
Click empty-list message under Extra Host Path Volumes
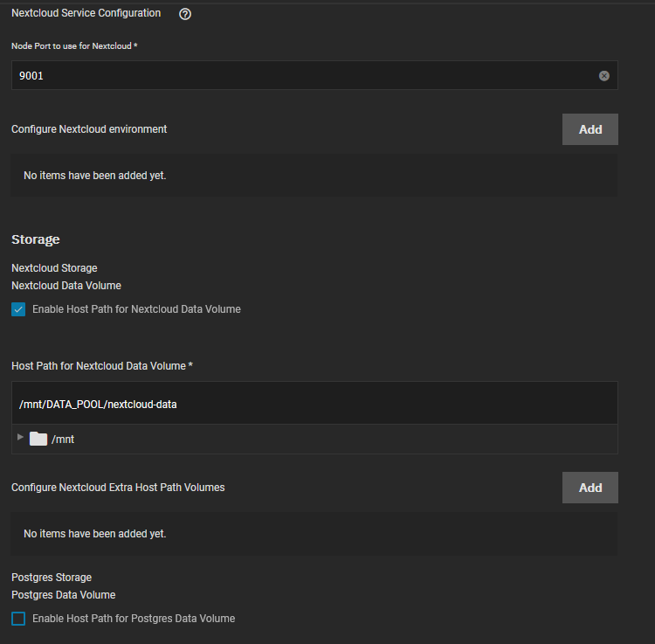95,534
